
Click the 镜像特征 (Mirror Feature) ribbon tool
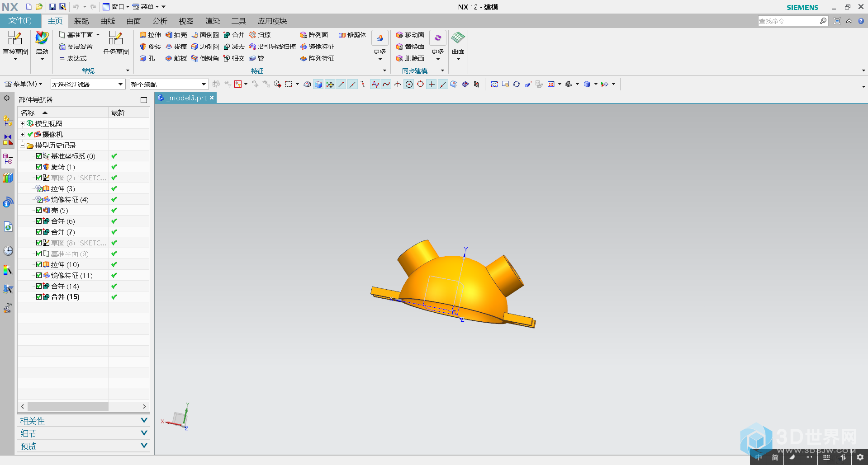(317, 47)
